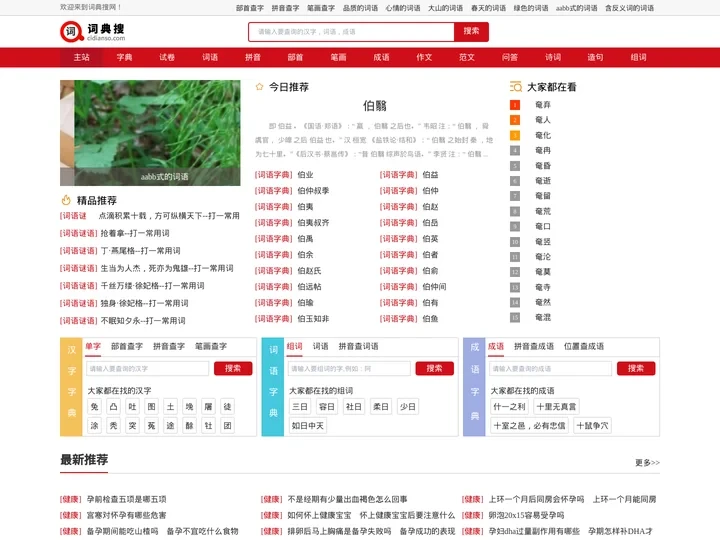
Task: Open the 字典 navigation item
Action: tap(124, 57)
